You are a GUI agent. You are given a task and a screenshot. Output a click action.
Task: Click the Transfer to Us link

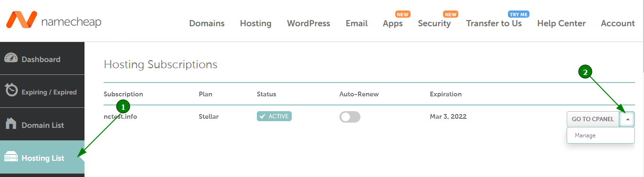click(x=494, y=23)
